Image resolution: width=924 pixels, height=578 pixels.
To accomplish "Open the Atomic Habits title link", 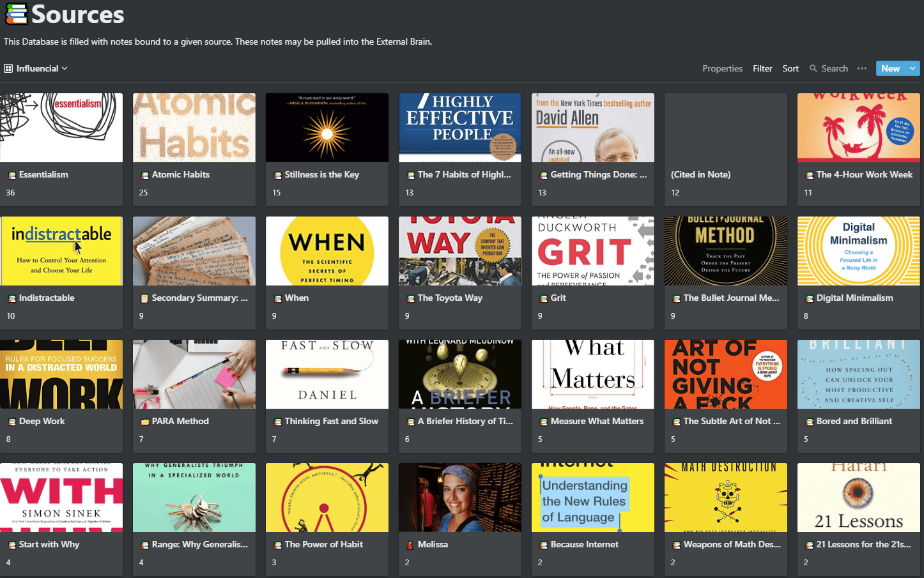I will point(180,174).
